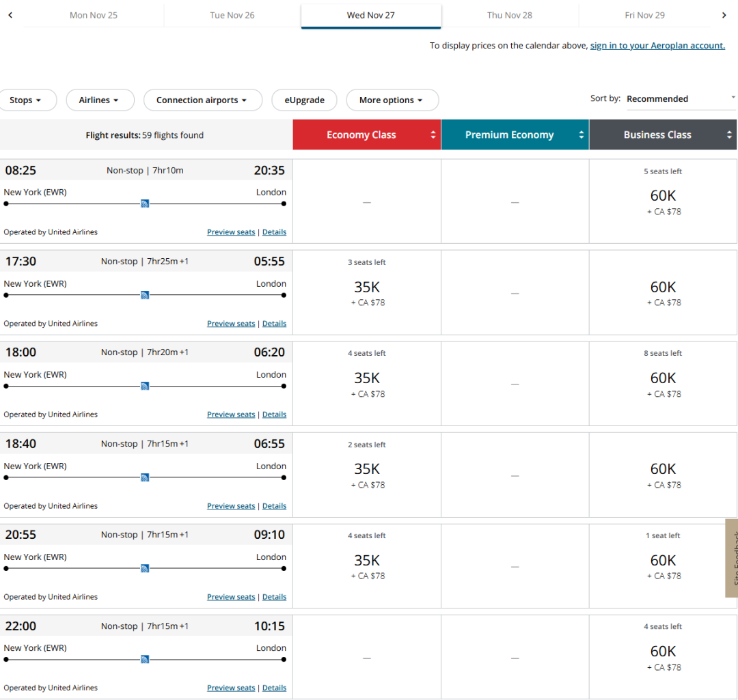Open the Sort by Recommended combo box
Image resolution: width=738 pixels, height=700 pixels.
tap(680, 99)
